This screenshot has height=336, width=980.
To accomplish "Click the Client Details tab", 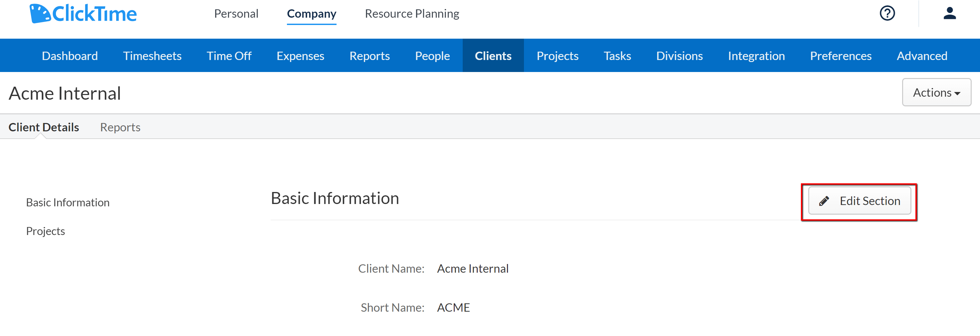I will [x=43, y=127].
